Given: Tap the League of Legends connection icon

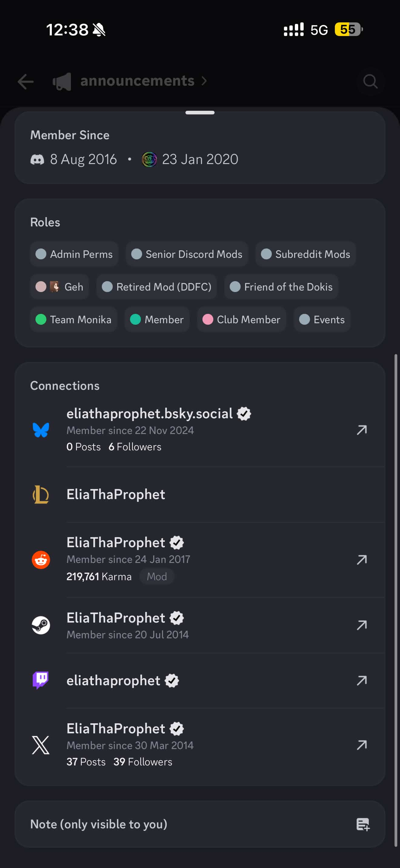Looking at the screenshot, I should 41,494.
